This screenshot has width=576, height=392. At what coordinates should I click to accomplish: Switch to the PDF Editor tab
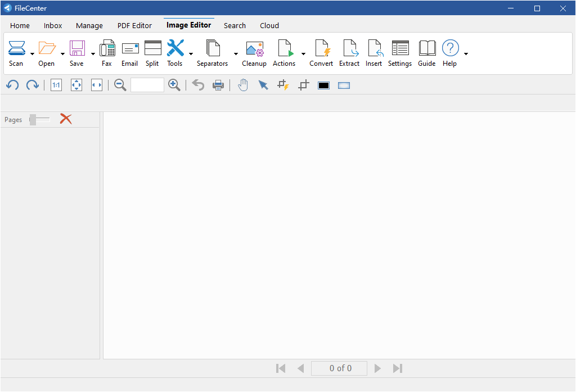[134, 26]
